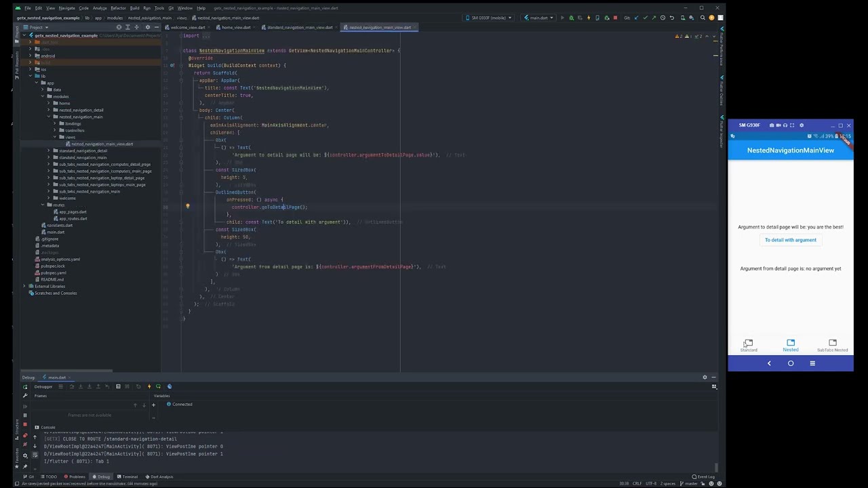Open the Problems tool window tab

(x=75, y=476)
